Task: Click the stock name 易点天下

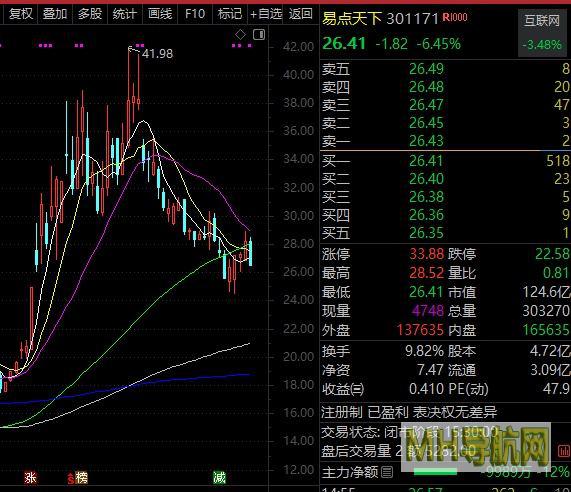Action: tap(352, 19)
